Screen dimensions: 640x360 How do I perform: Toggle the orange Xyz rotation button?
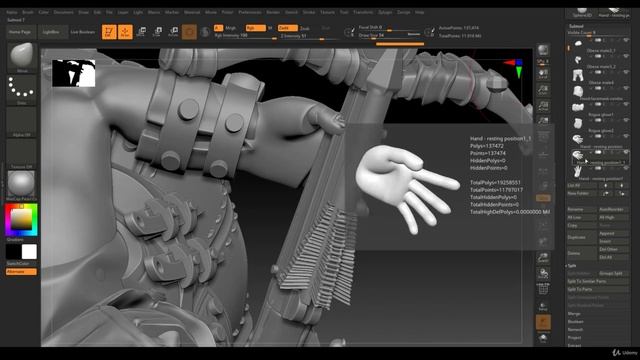(543, 198)
